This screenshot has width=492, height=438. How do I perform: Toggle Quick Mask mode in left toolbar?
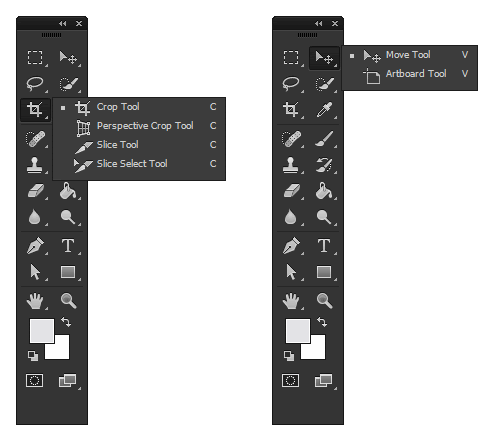(35, 380)
